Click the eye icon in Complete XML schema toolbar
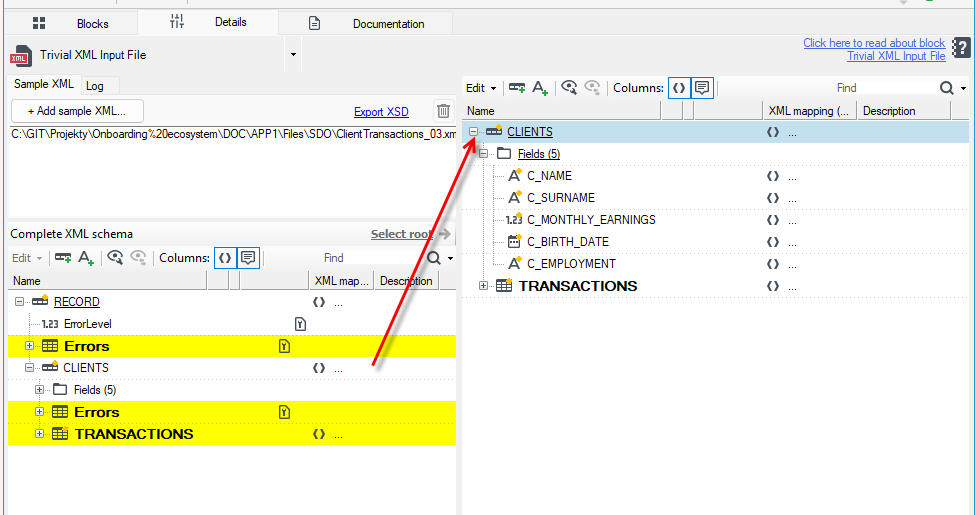975x515 pixels. coord(115,258)
